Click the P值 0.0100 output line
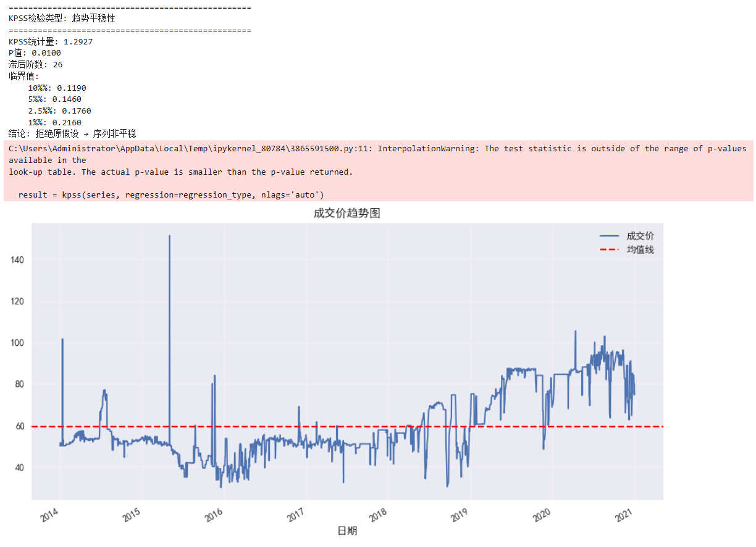This screenshot has height=547, width=756. coord(35,53)
